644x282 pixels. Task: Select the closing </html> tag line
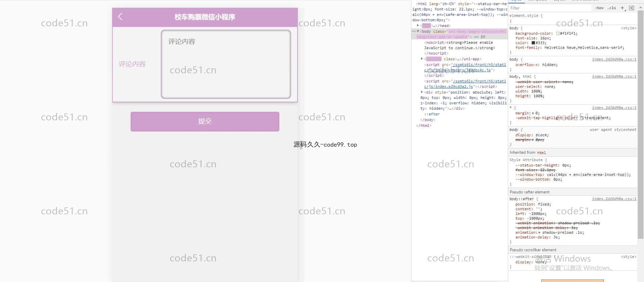pyautogui.click(x=424, y=126)
